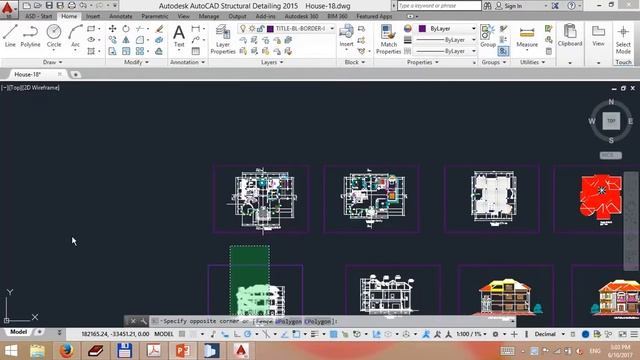Select the Arc tool
Viewport: 640px width, 360px height.
[76, 36]
